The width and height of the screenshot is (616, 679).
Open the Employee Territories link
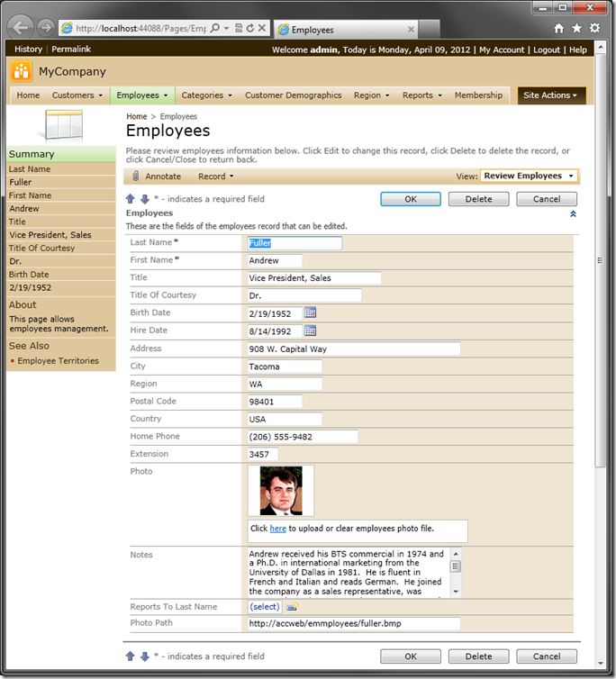(58, 361)
